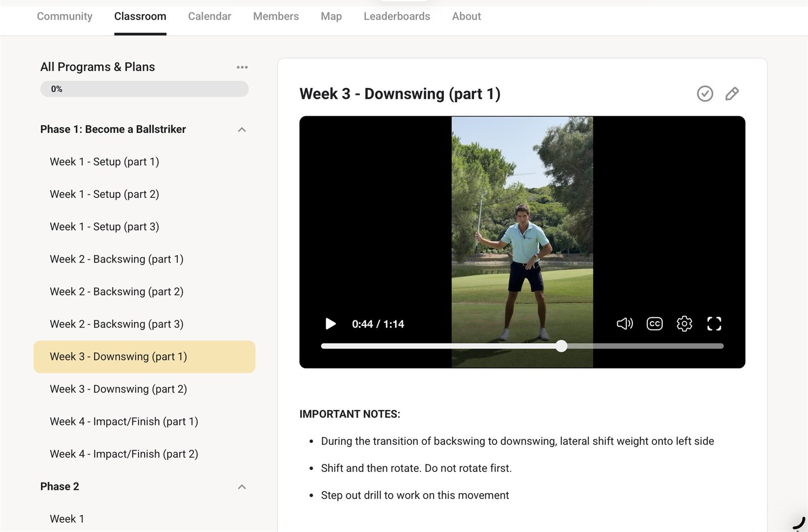Open the Calendar tab
808x532 pixels.
(x=210, y=17)
